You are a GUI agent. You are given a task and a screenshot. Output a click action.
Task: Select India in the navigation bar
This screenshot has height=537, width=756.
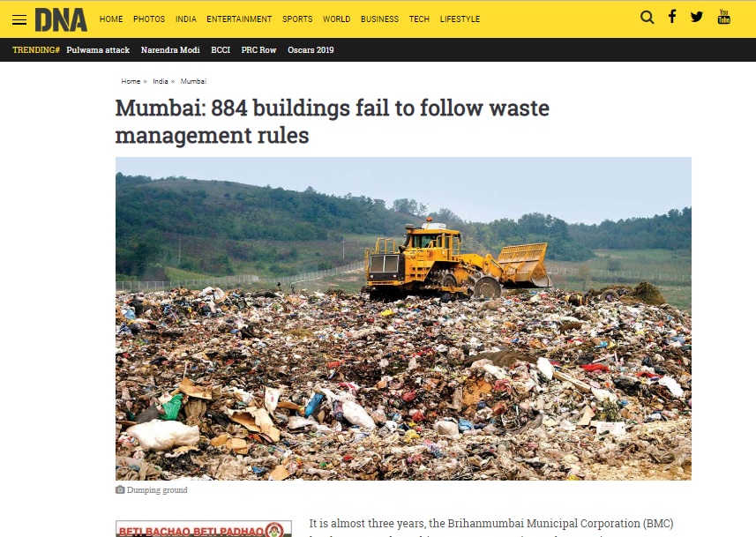185,19
